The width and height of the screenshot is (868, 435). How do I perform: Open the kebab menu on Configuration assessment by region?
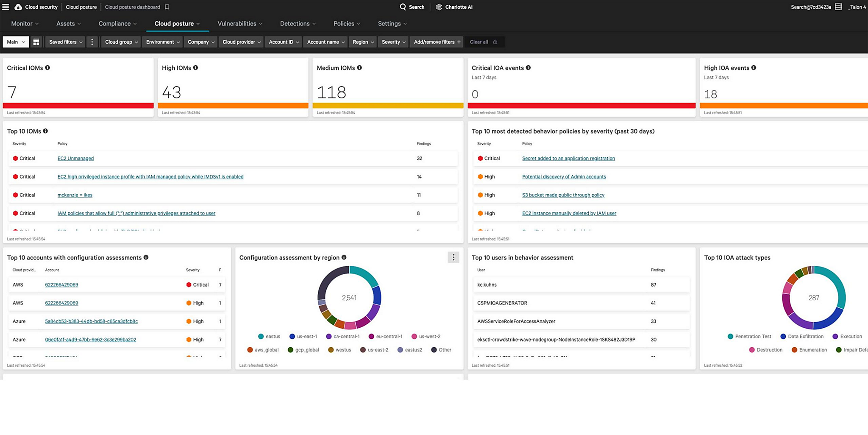453,257
